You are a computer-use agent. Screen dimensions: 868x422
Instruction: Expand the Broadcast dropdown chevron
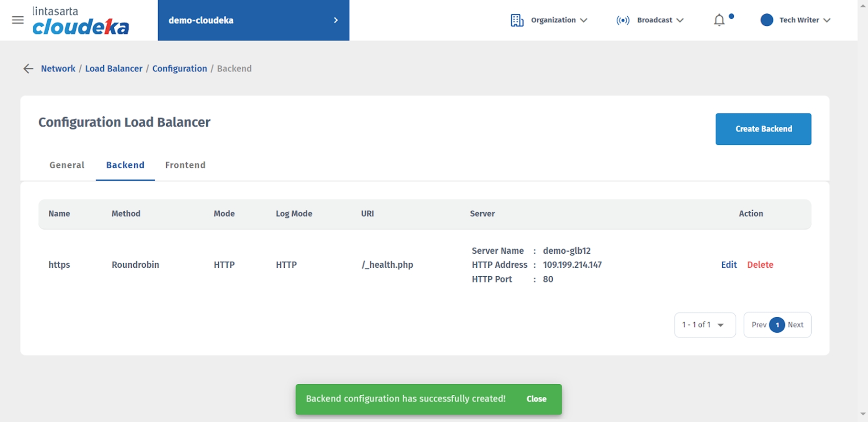(680, 20)
